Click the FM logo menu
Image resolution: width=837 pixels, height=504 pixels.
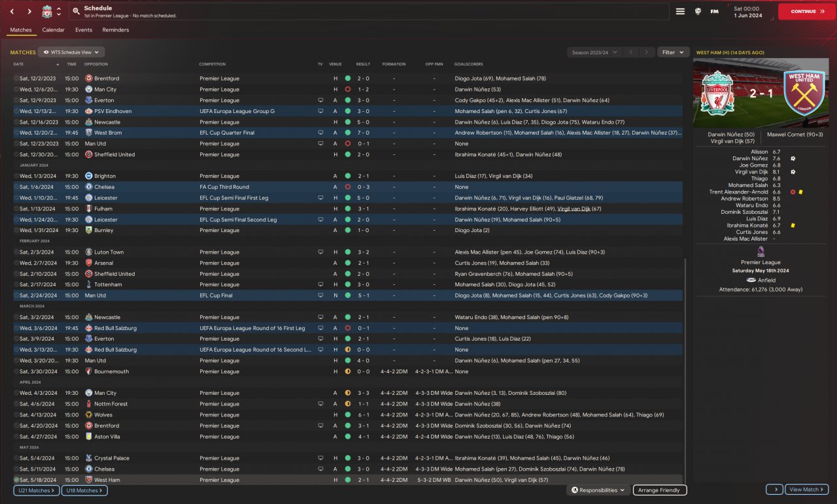click(715, 11)
